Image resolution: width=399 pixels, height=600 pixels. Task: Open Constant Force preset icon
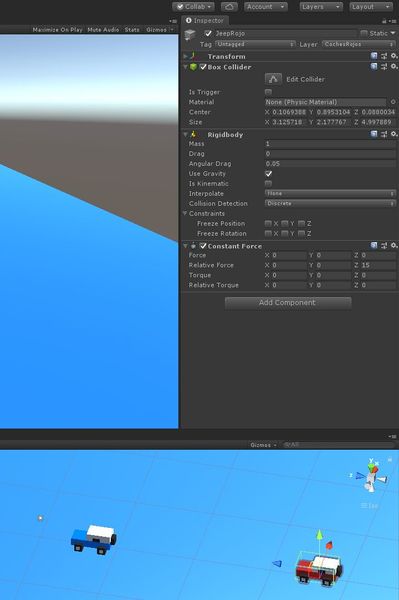pyautogui.click(x=384, y=246)
